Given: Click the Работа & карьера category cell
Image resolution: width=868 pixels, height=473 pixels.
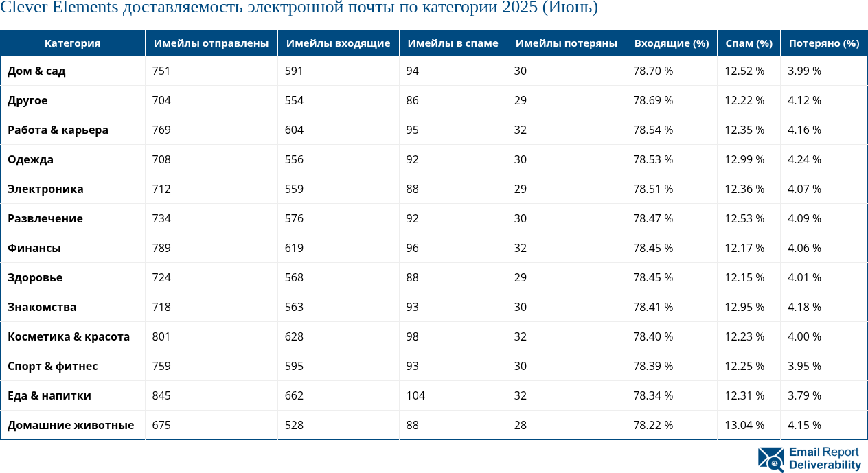Looking at the screenshot, I should tap(58, 130).
